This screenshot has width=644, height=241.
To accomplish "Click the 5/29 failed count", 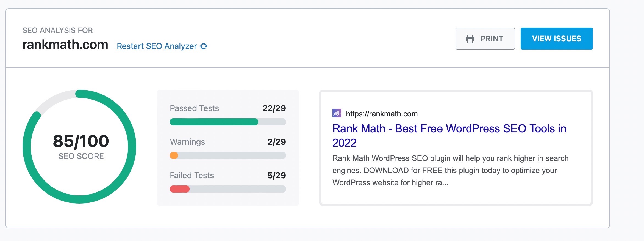I will click(277, 175).
